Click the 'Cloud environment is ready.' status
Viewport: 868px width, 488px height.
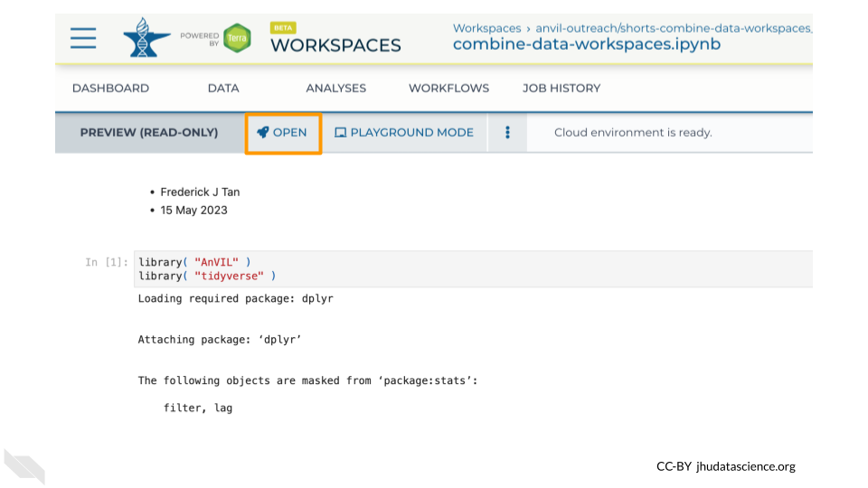[633, 133]
